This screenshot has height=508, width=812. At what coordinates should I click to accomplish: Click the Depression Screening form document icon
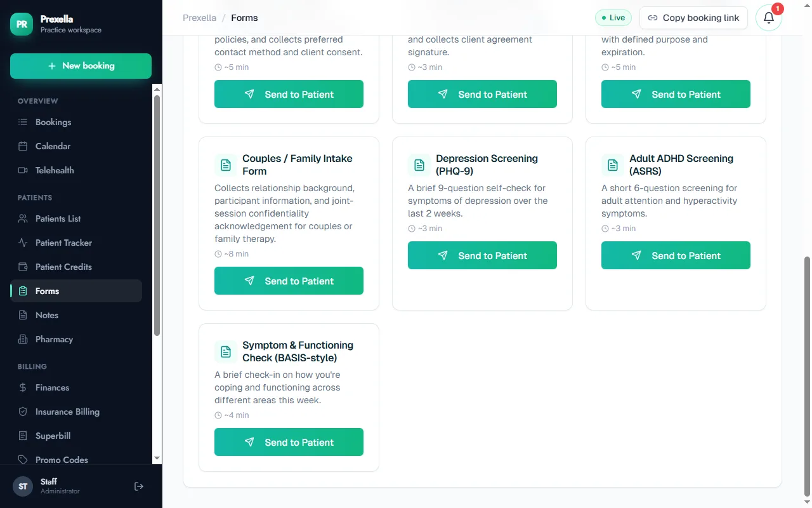coord(419,165)
